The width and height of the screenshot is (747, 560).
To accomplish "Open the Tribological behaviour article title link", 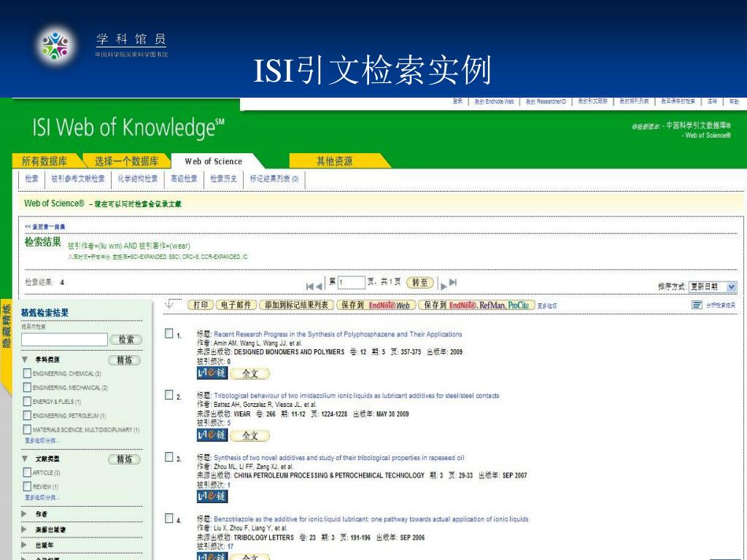I will pos(356,396).
